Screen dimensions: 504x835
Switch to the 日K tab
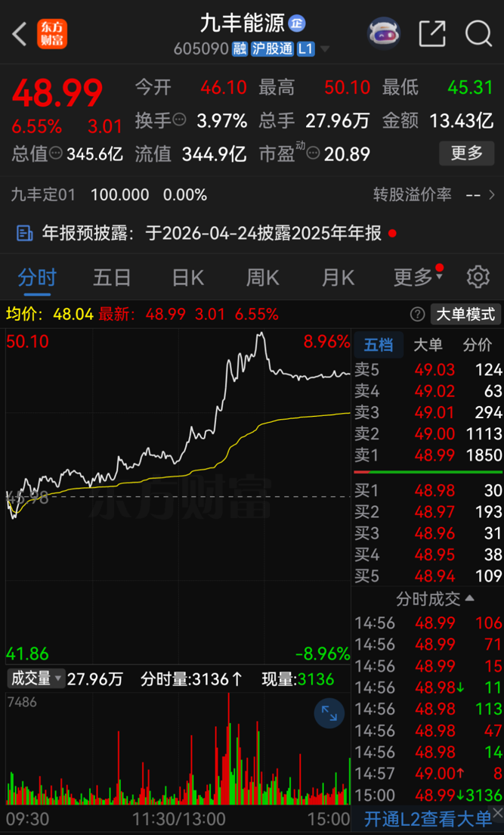tap(187, 278)
